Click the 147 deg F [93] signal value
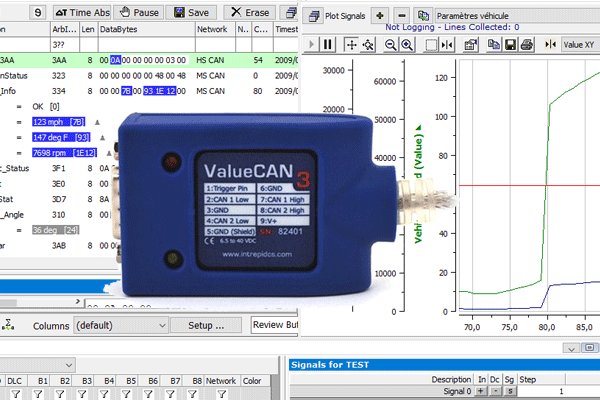The image size is (600, 400). (61, 137)
